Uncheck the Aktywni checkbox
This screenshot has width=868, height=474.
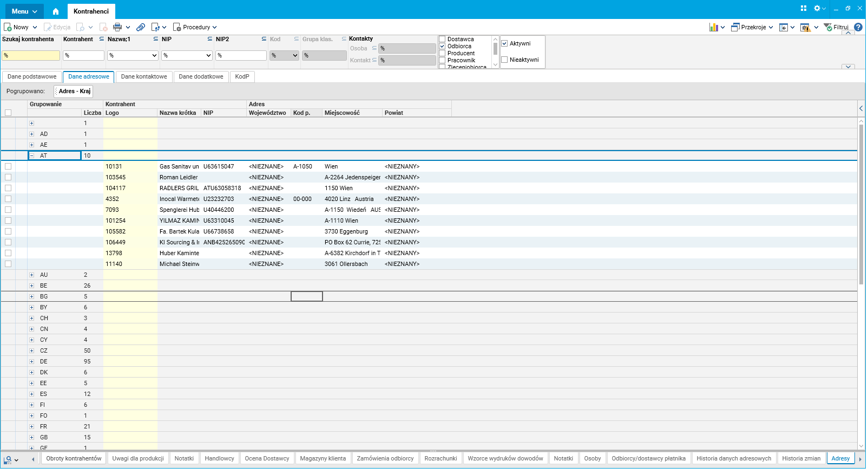pyautogui.click(x=504, y=43)
